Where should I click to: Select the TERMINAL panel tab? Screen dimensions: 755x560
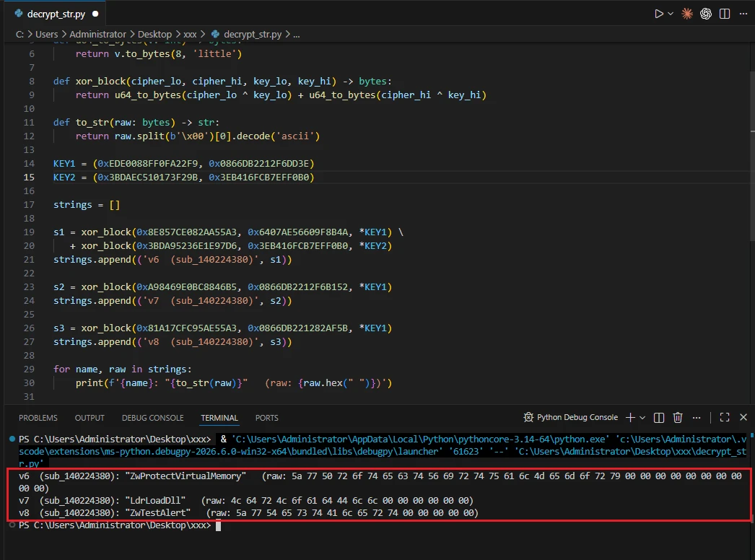pos(219,418)
